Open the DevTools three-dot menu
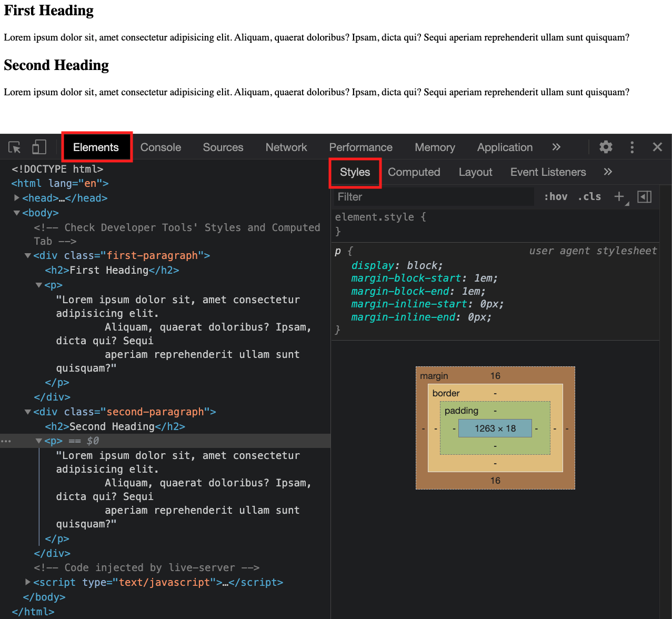This screenshot has height=619, width=672. pyautogui.click(x=632, y=147)
